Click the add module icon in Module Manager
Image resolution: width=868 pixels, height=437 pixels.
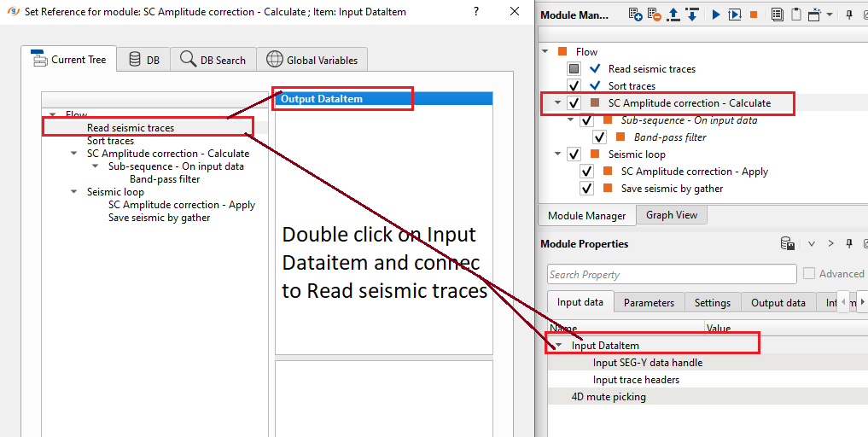pyautogui.click(x=635, y=15)
